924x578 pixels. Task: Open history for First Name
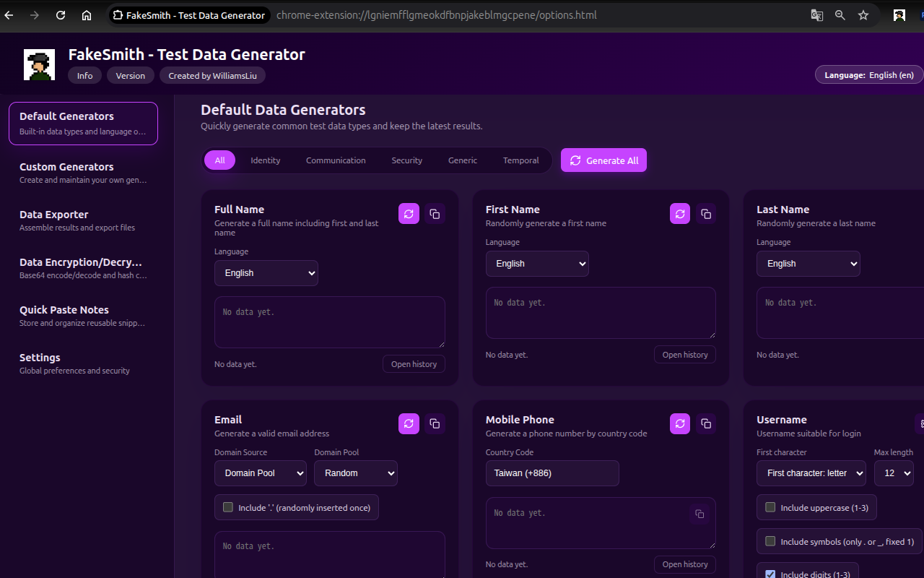[685, 355]
